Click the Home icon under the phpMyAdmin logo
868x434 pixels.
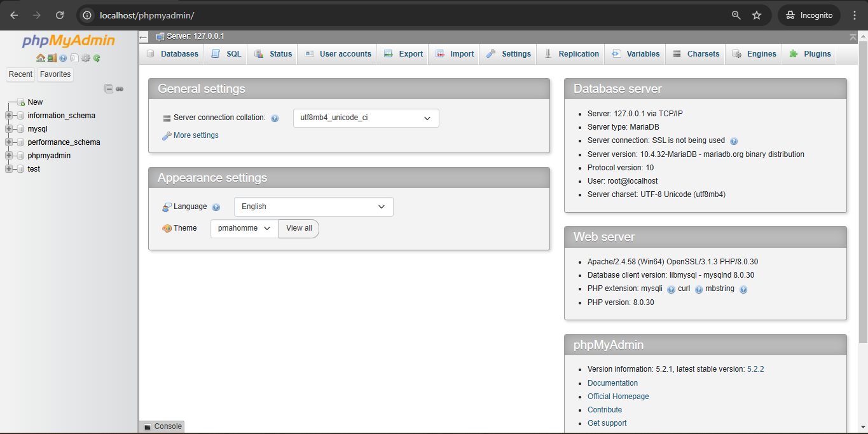[41, 58]
